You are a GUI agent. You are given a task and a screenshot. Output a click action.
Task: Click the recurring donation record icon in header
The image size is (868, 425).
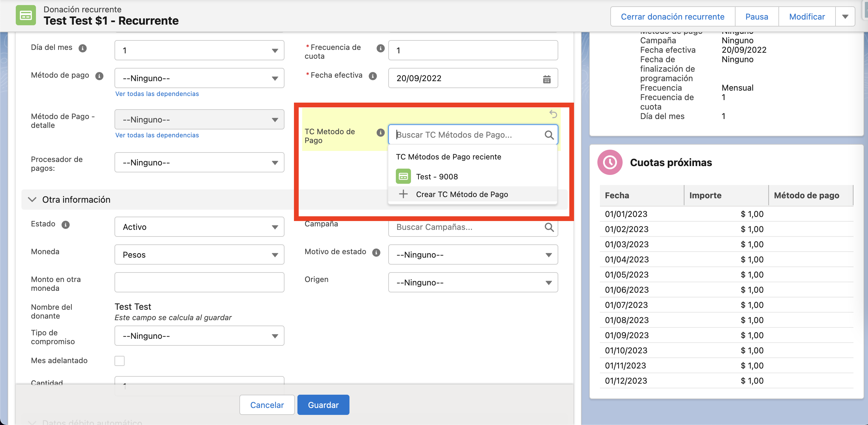(26, 15)
